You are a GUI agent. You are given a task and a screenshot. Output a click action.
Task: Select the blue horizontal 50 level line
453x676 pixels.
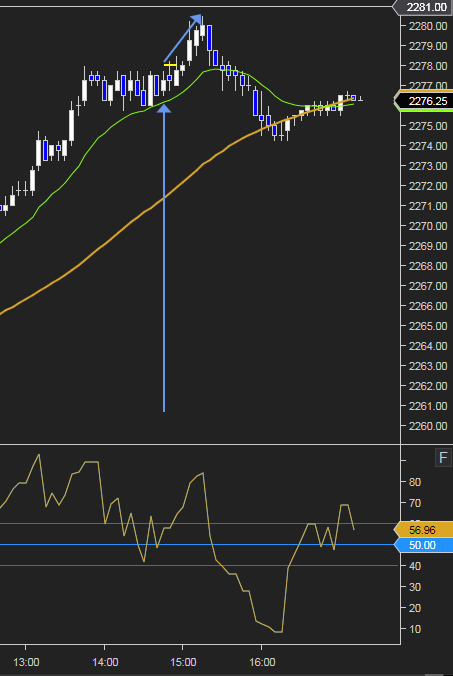[198, 545]
